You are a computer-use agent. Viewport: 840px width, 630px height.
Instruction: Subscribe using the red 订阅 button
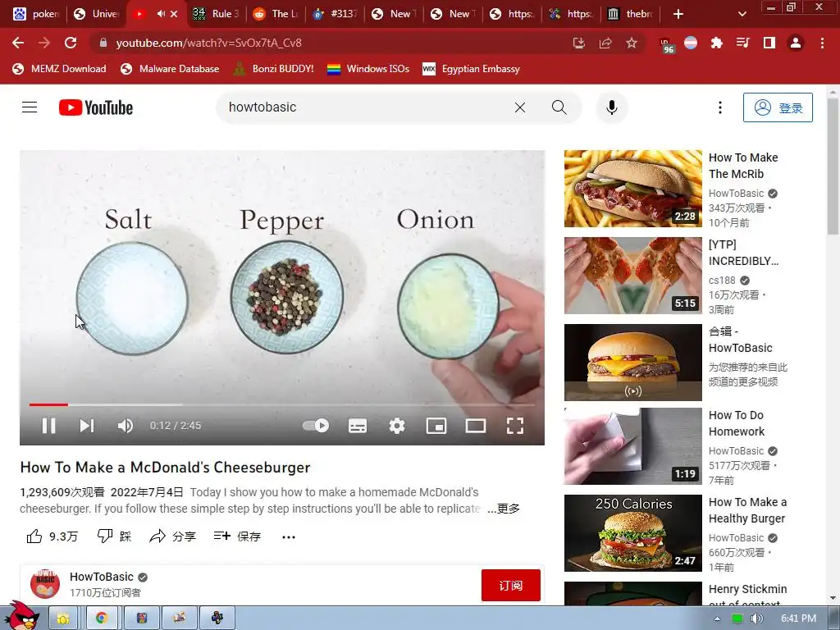click(x=510, y=586)
